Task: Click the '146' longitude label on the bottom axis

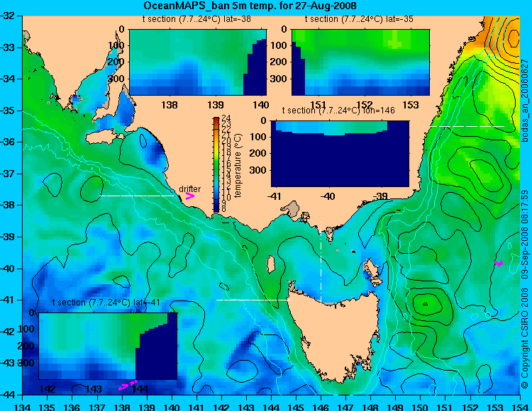Action: click(x=321, y=407)
